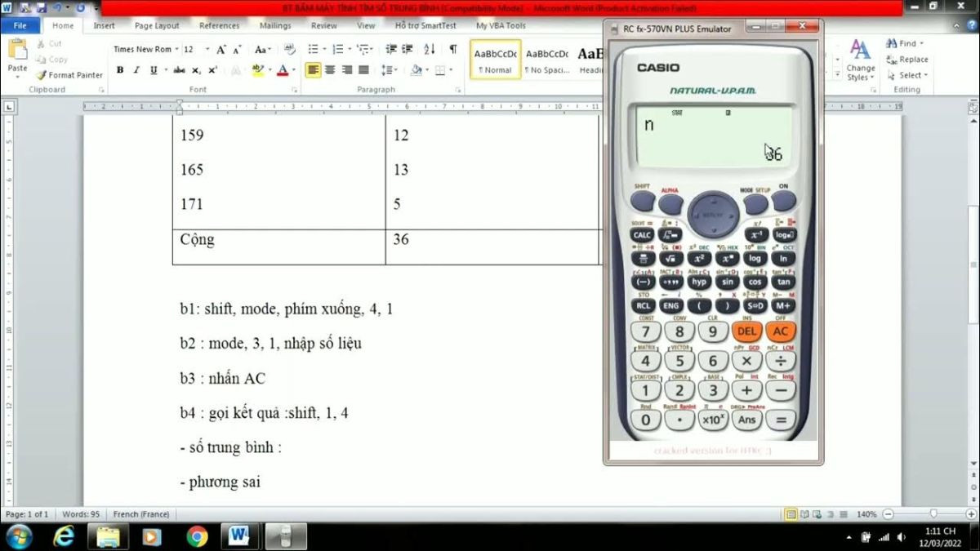This screenshot has height=551, width=980.
Task: Open the font size dropdown showing 12
Action: coord(196,50)
